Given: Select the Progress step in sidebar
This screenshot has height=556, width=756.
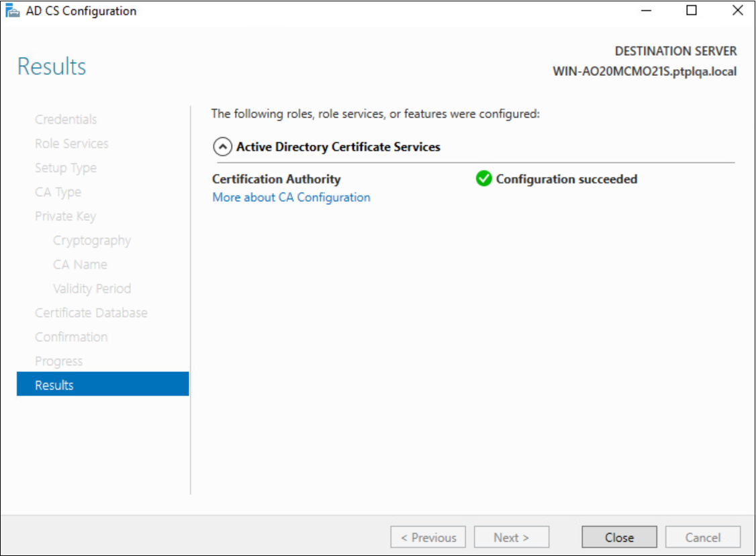Looking at the screenshot, I should 58,361.
